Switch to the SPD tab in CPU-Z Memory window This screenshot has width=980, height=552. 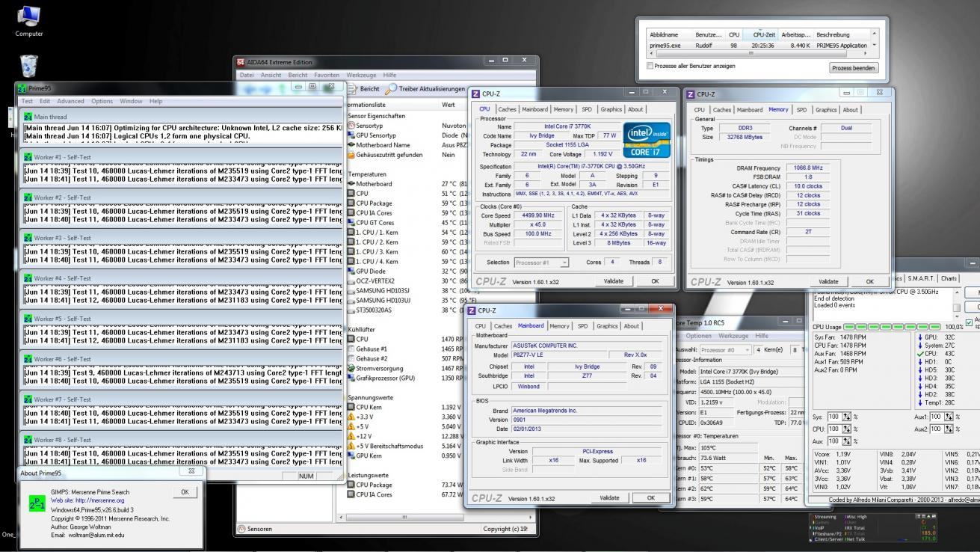tap(801, 109)
